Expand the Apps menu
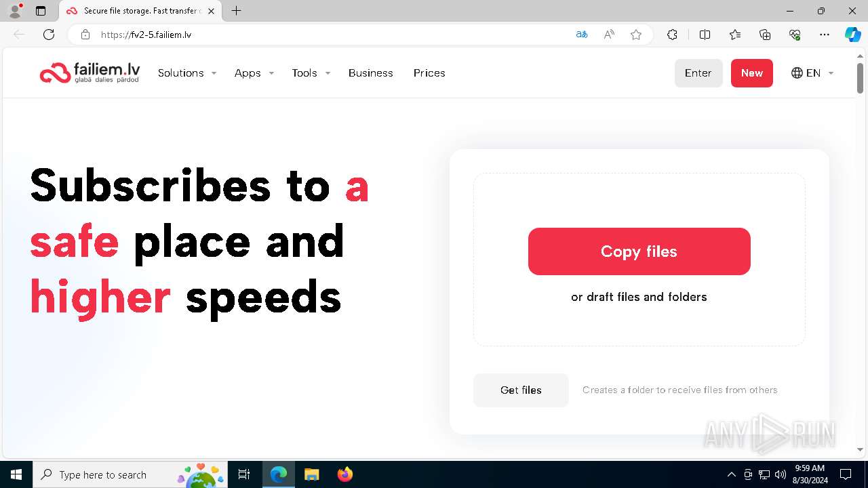The height and width of the screenshot is (488, 868). click(254, 73)
